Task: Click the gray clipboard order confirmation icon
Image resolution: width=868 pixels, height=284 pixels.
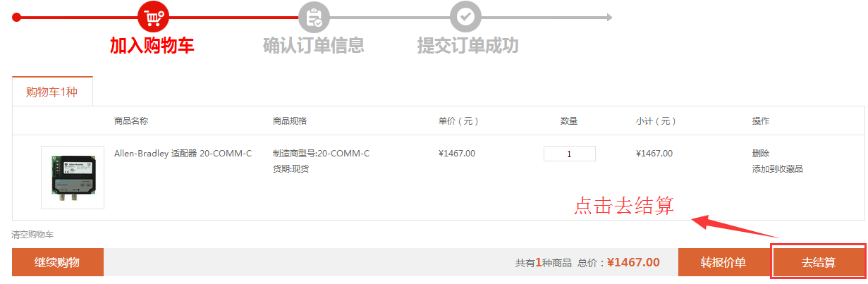Action: point(314,16)
